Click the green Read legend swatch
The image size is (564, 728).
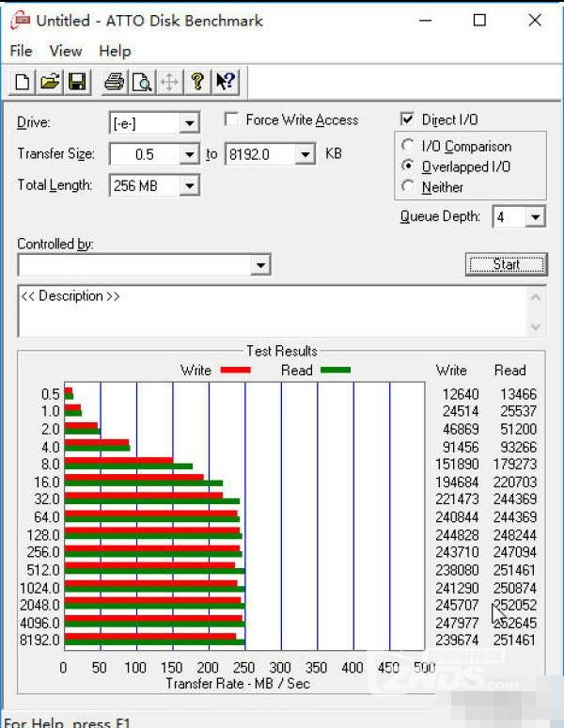336,370
